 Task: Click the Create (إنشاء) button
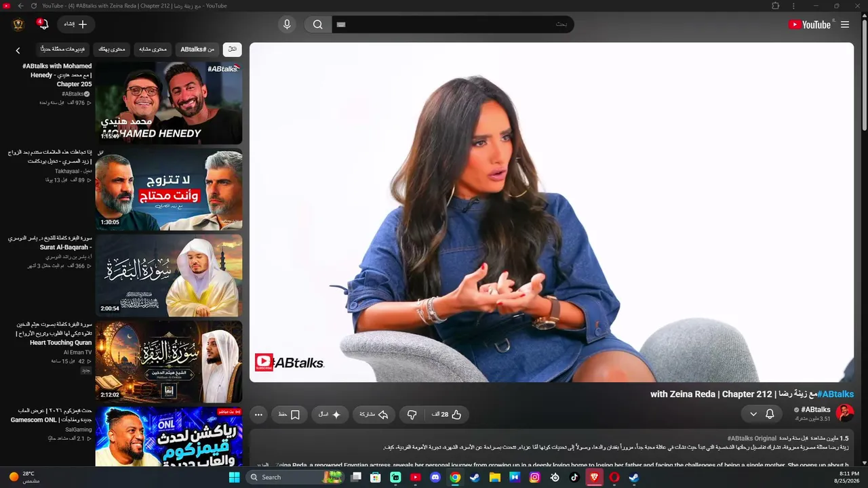pos(76,24)
